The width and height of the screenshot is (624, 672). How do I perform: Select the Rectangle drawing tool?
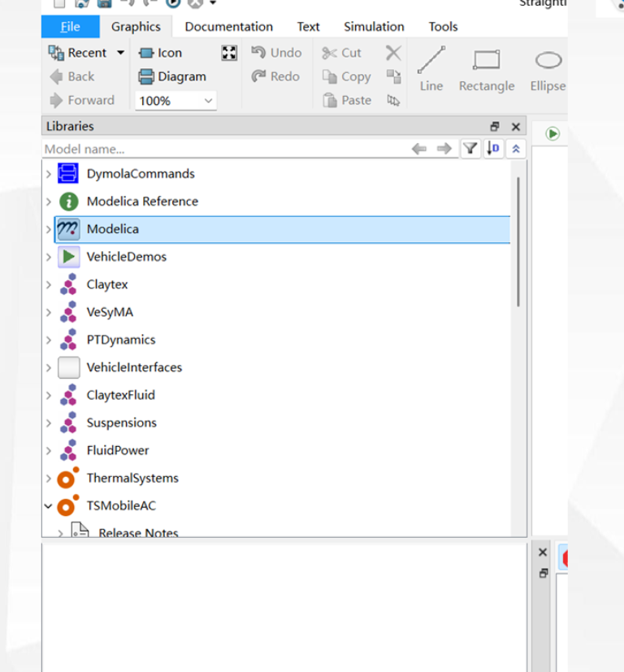(486, 69)
